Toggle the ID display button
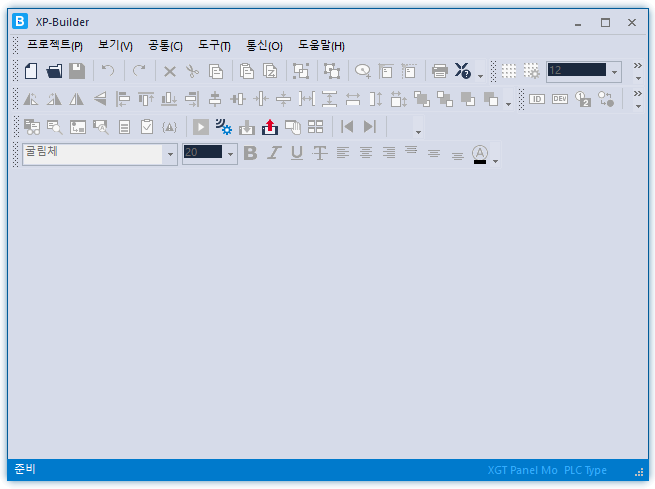 [x=537, y=99]
